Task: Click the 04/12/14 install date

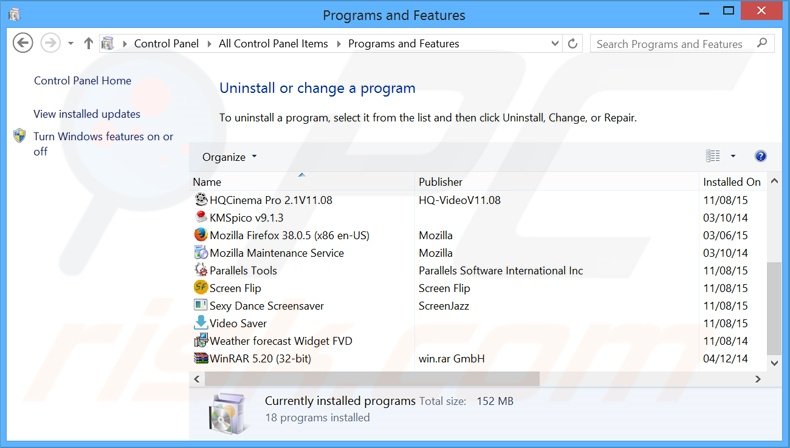Action: pos(726,359)
